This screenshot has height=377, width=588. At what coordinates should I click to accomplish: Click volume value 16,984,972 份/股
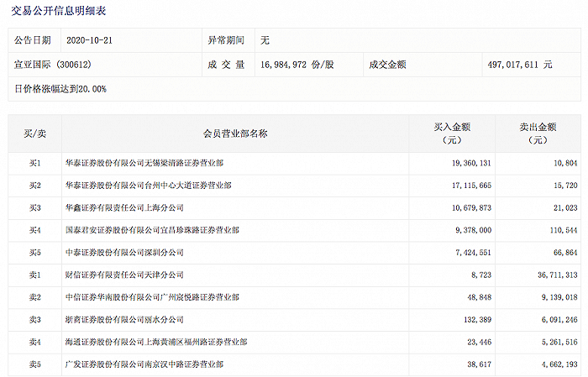[x=297, y=65]
